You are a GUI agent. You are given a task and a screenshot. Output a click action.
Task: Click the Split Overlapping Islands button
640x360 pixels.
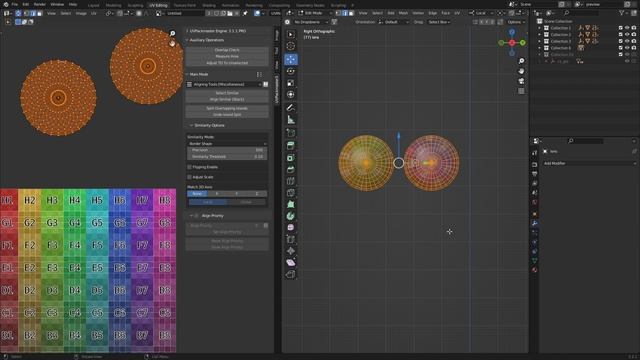pos(227,109)
